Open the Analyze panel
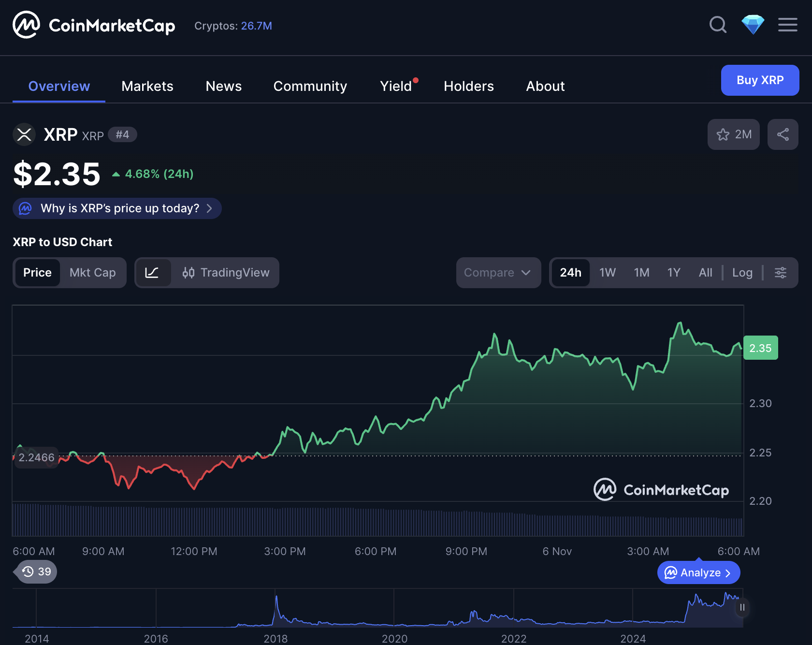The height and width of the screenshot is (645, 812). (x=698, y=572)
